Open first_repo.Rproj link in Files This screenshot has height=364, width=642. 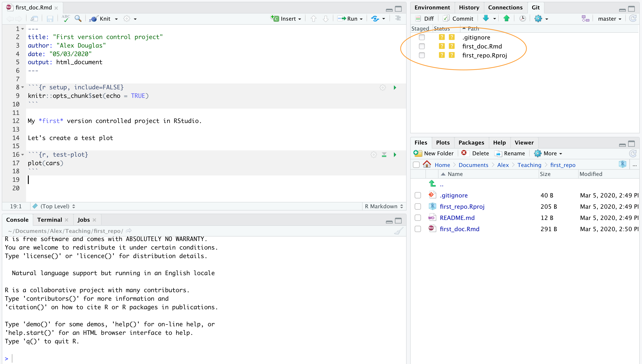click(462, 206)
